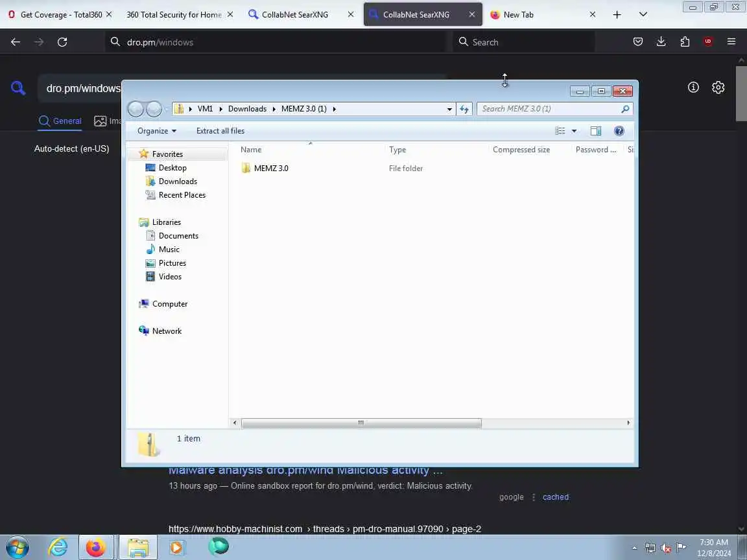Open SearXNG About info icon
Image resolution: width=747 pixels, height=560 pixels.
point(693,87)
